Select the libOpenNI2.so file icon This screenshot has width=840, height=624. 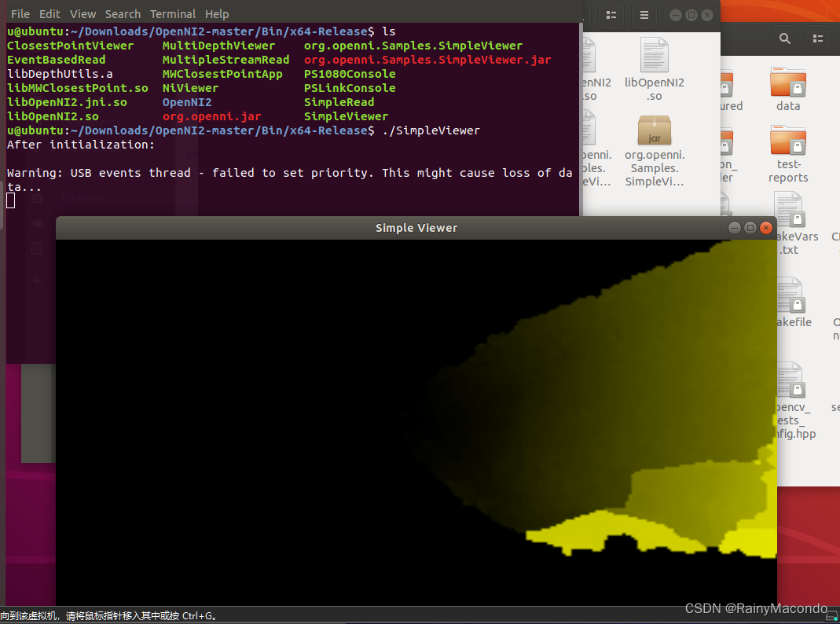point(655,57)
